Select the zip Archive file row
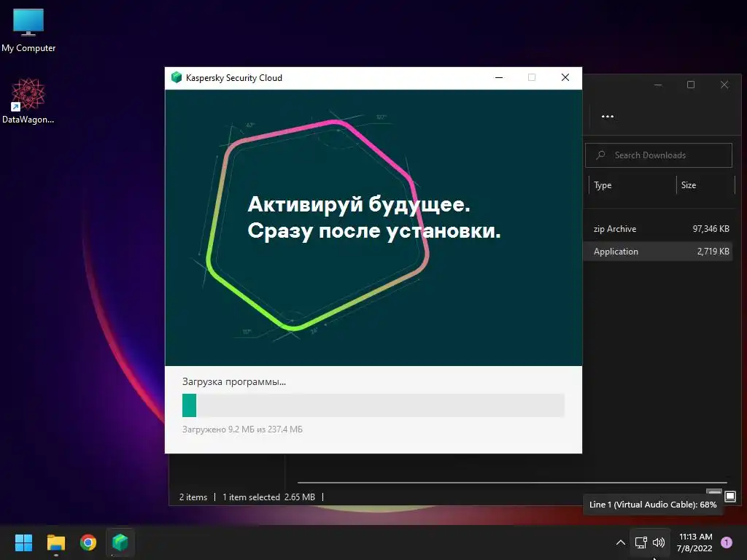Screen dimensions: 747x560 (659, 229)
